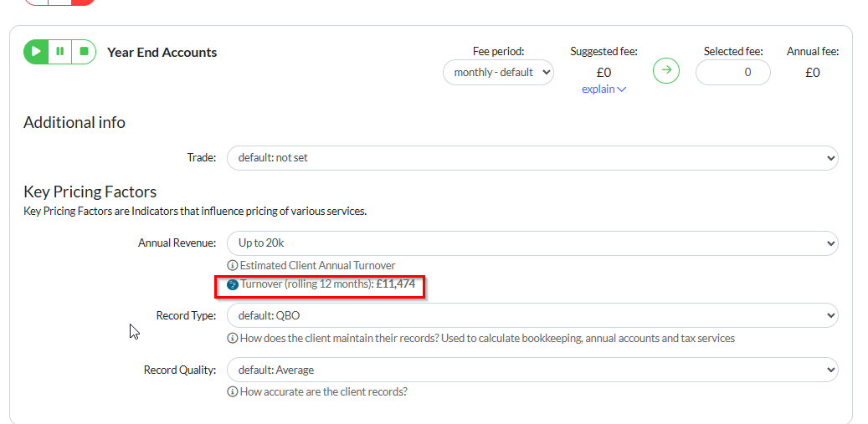Expand the Annual Revenue dropdown
868x424 pixels.
click(x=532, y=243)
